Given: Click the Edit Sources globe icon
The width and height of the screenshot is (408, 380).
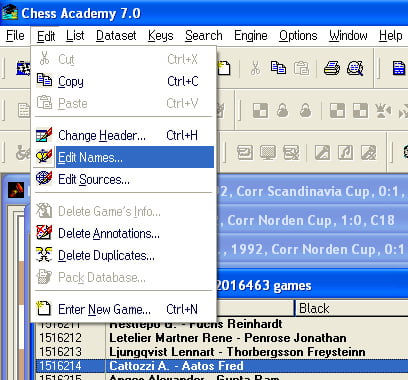Looking at the screenshot, I should click(x=44, y=179).
